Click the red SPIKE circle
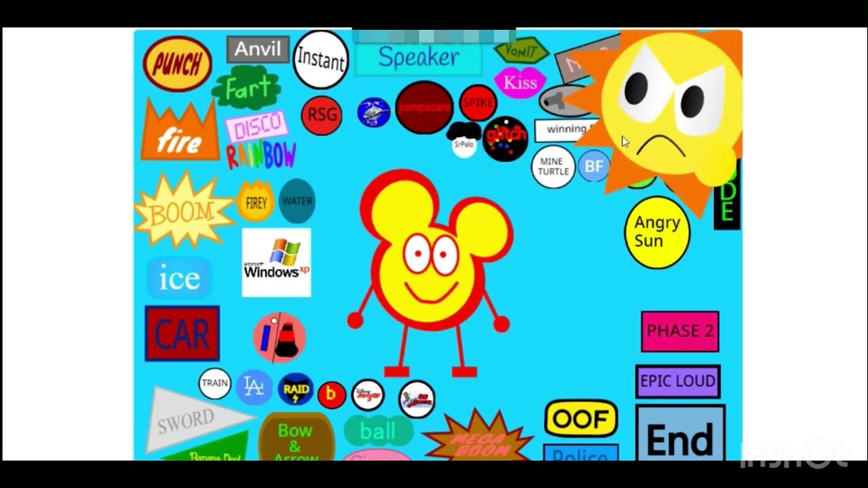868x488 pixels. coord(478,103)
